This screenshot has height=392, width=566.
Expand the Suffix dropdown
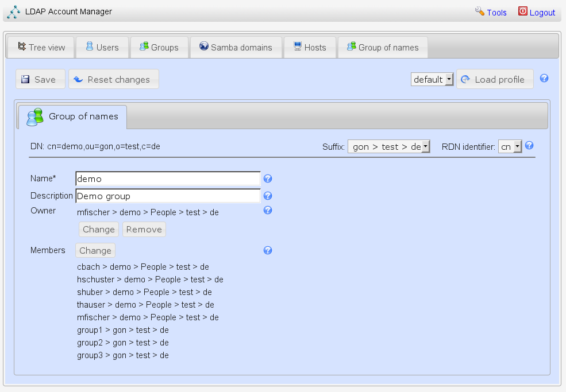[x=388, y=147]
